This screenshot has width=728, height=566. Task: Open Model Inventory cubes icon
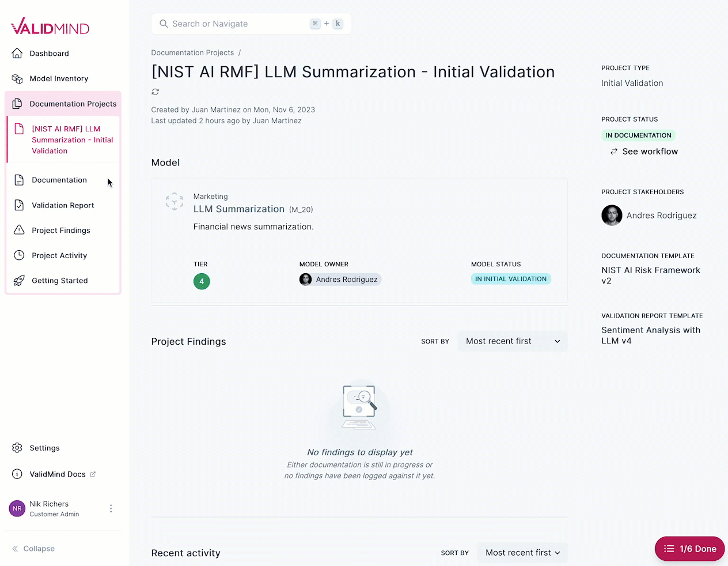tap(17, 78)
